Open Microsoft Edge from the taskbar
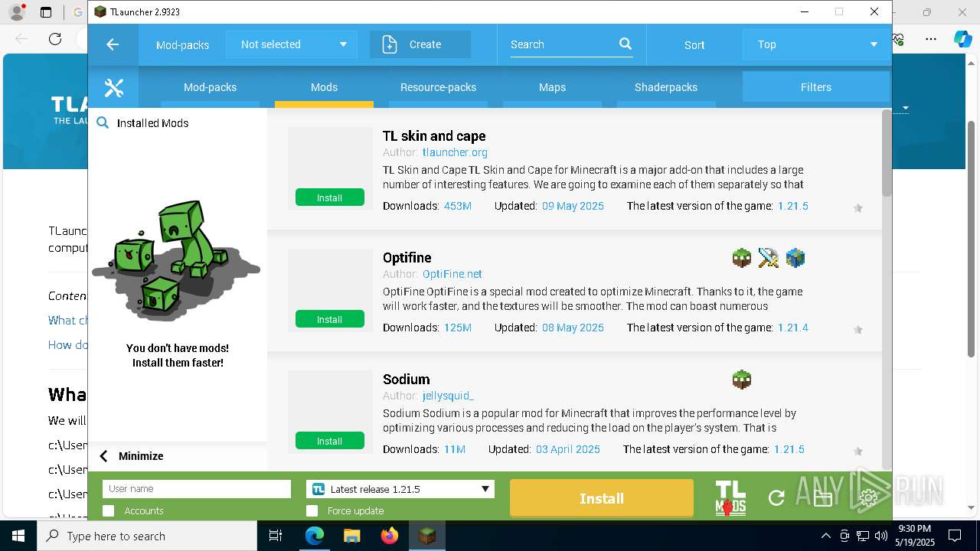The height and width of the screenshot is (551, 980). pos(315,536)
